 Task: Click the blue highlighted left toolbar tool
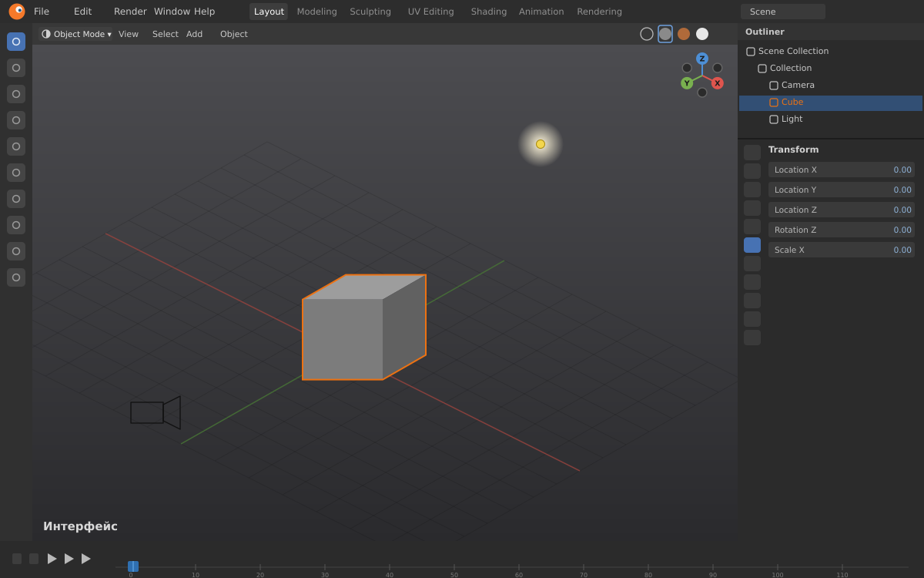(x=16, y=42)
